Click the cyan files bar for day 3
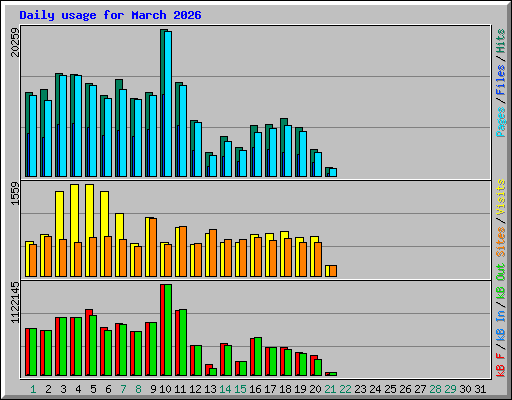Viewport: 512px width, 400px height. (x=63, y=126)
